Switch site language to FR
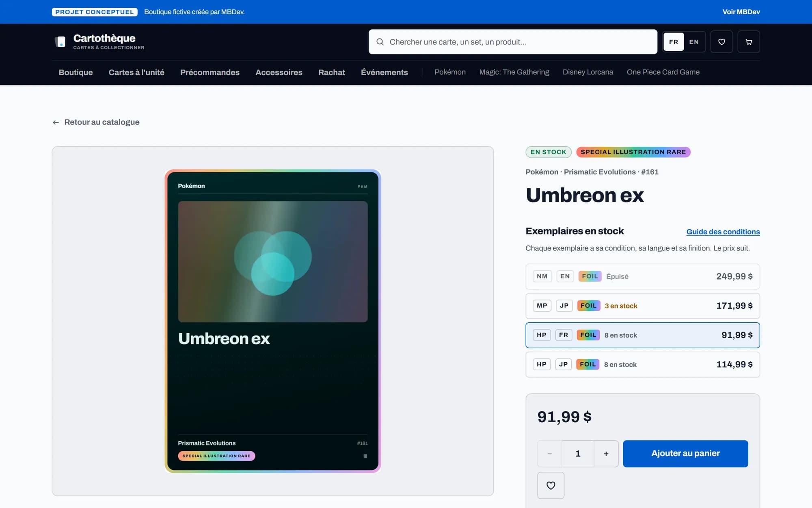Screen dimensions: 812x508 [674, 42]
